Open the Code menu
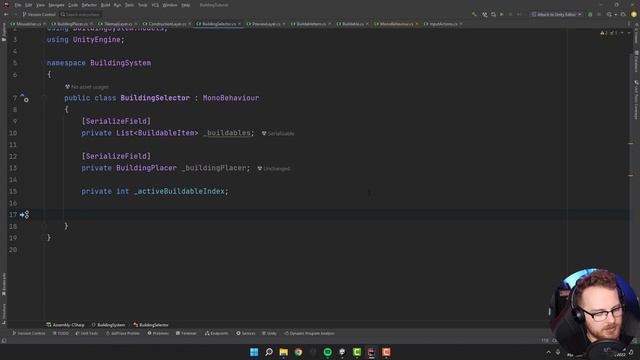The image size is (640, 360). (x=73, y=5)
